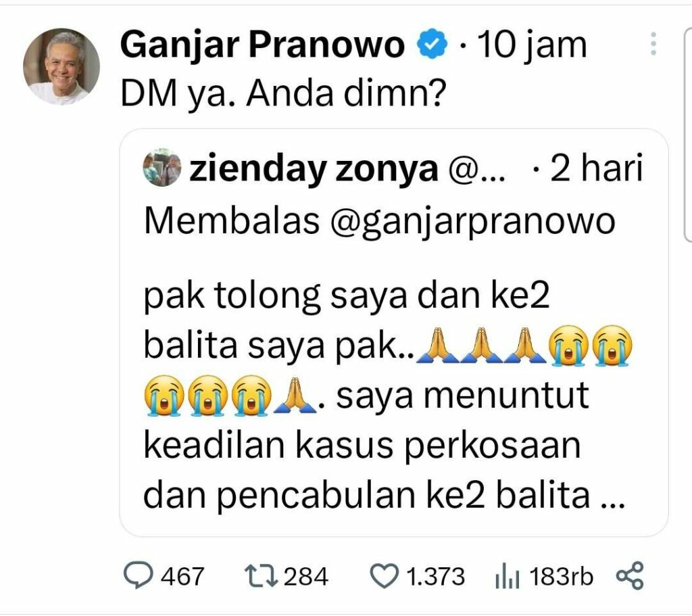Open Ganjar Pranowo's profile picture
Viewport: 692px width, 616px height.
[x=61, y=66]
